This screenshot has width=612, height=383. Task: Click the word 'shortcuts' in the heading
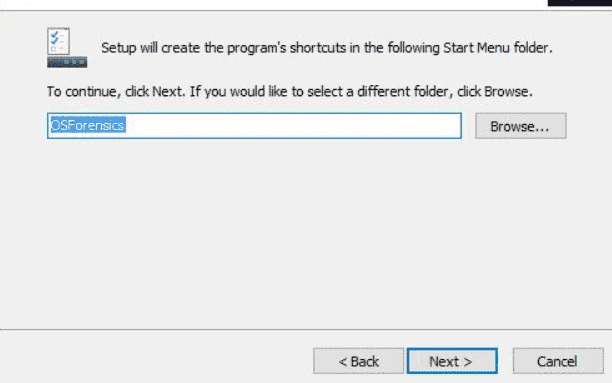coord(318,48)
